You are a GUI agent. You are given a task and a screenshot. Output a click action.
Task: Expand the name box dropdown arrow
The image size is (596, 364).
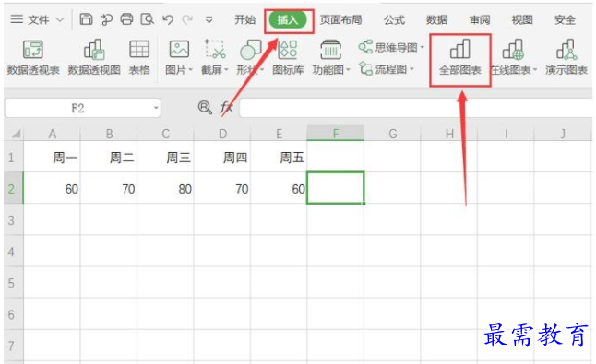[x=156, y=108]
